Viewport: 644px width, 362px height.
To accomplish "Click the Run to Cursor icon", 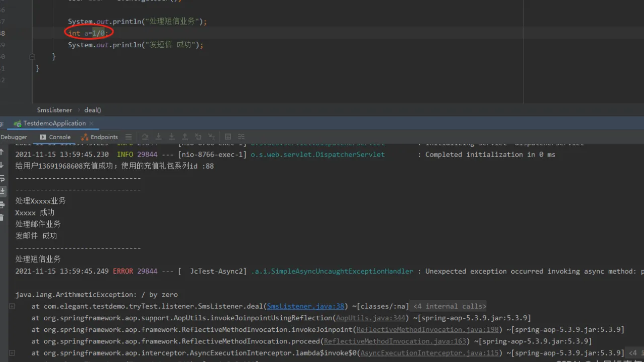I will click(x=211, y=137).
